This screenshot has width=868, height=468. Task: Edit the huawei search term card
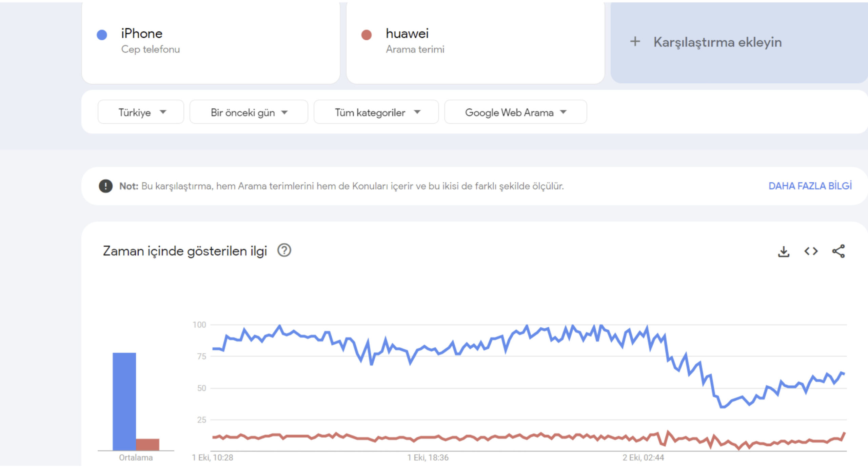point(475,42)
